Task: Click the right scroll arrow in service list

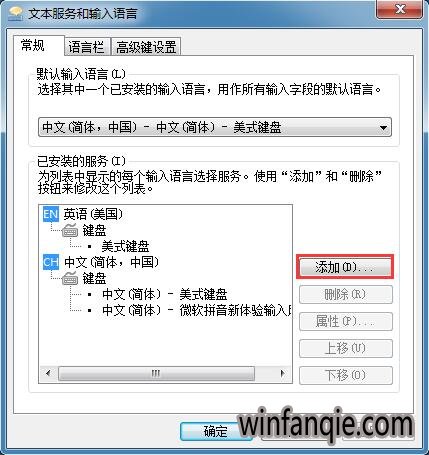Action: click(283, 373)
